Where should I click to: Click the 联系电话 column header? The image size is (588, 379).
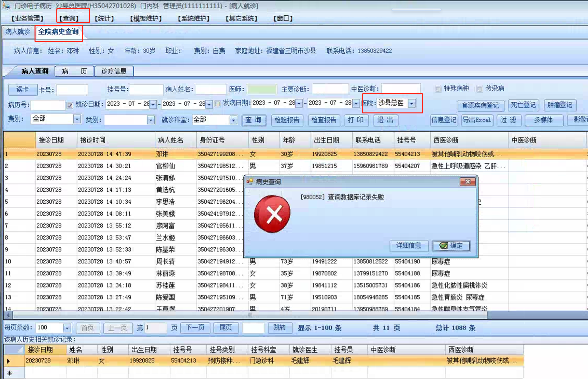pos(373,140)
